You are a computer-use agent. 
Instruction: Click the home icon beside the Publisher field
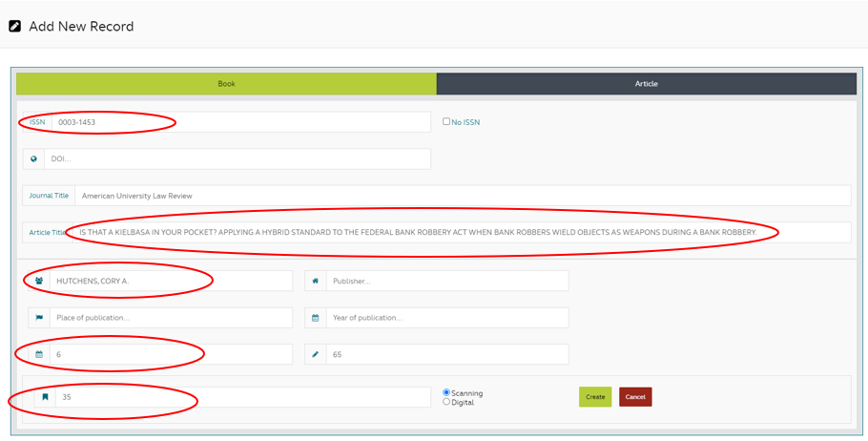316,282
